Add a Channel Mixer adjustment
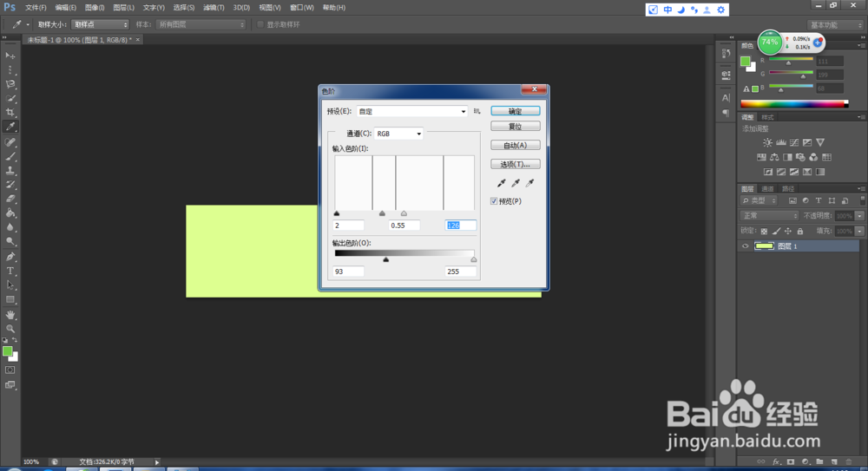 pos(813,157)
